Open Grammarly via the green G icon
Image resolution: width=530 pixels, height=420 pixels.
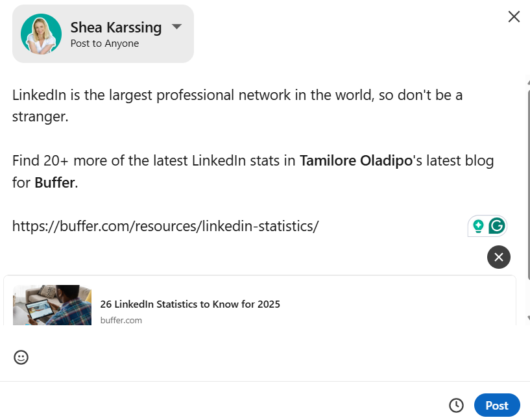pyautogui.click(x=495, y=226)
